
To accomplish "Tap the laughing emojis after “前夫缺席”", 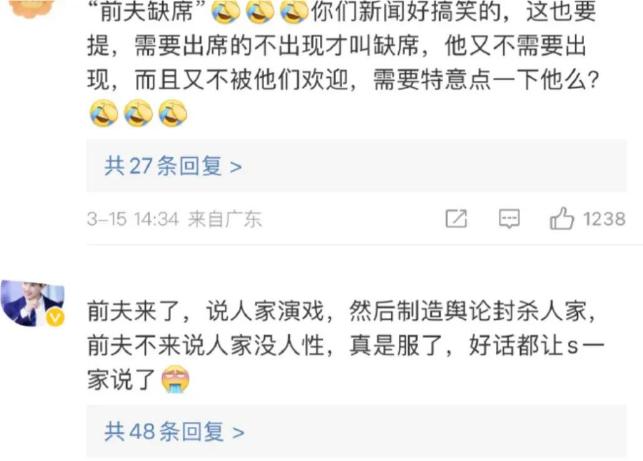I will pyautogui.click(x=260, y=11).
